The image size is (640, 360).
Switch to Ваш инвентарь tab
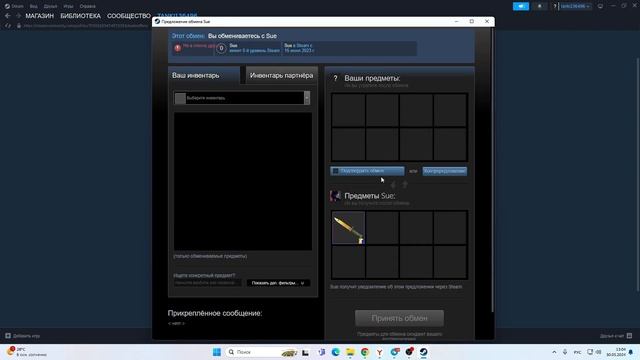[x=204, y=76]
